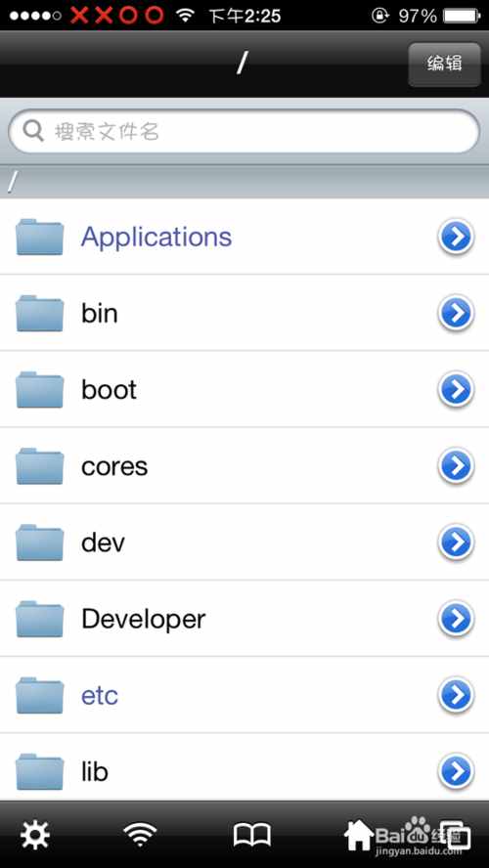This screenshot has height=868, width=489.
Task: Show details arrow for cores folder
Action: pos(456,466)
